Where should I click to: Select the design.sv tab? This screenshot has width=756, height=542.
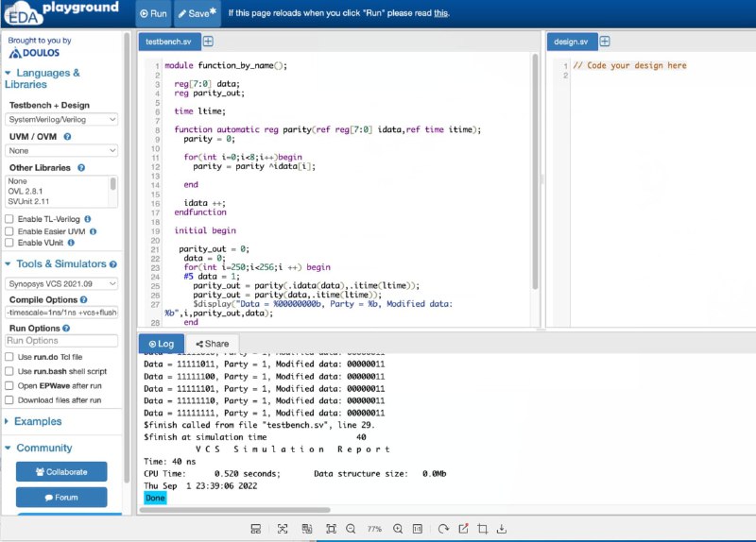pos(570,42)
